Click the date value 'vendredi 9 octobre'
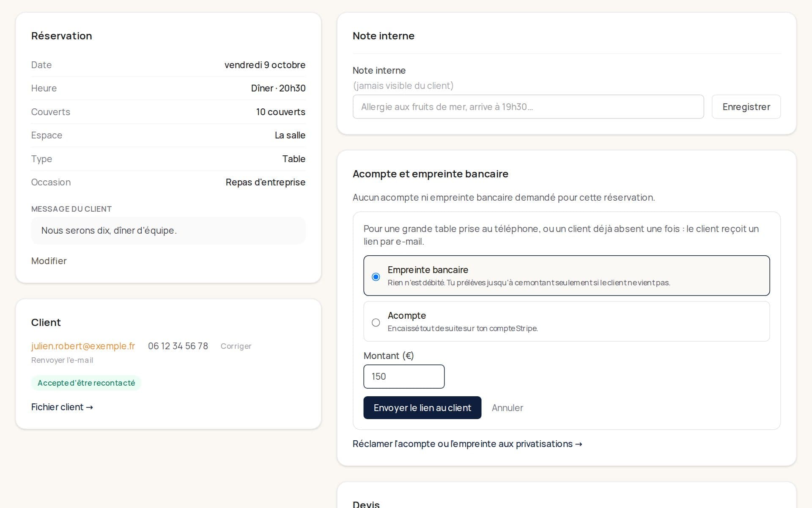The height and width of the screenshot is (508, 812). [265, 65]
